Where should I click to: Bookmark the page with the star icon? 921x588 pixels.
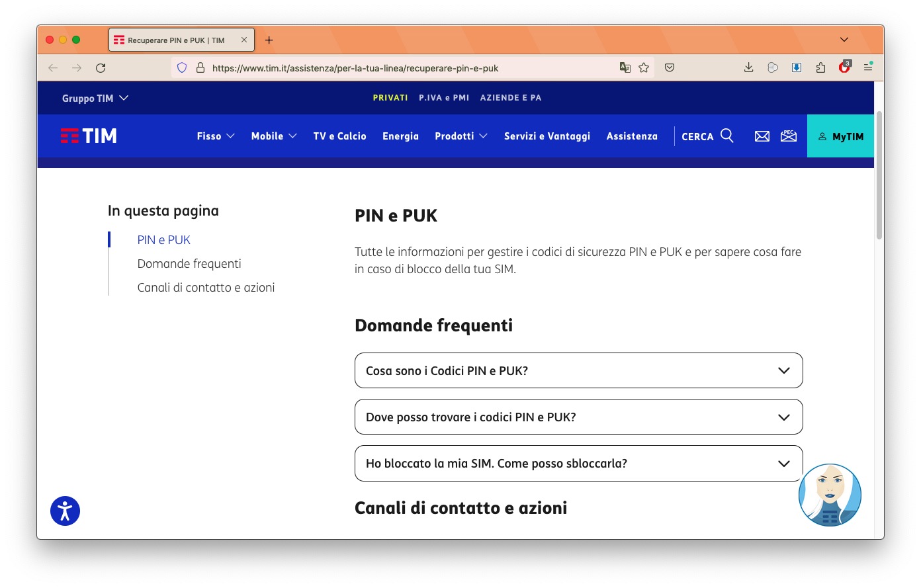(x=644, y=67)
